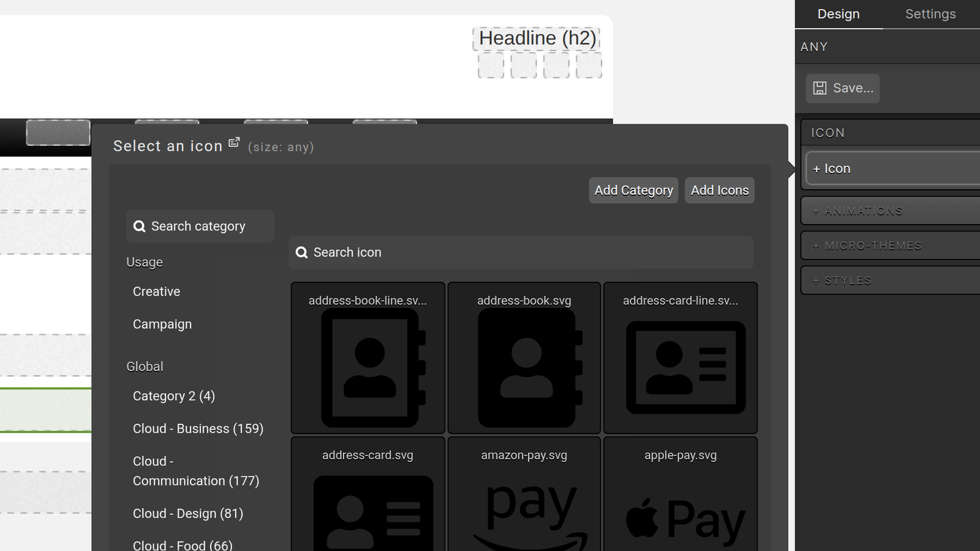Expand the + Icon section
This screenshot has width=980, height=551.
[x=894, y=168]
